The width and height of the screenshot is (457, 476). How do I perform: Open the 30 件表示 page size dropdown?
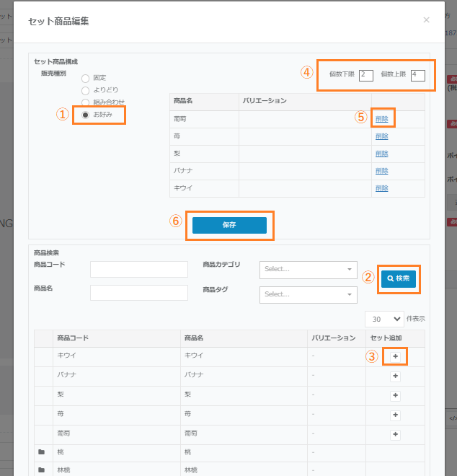(385, 319)
